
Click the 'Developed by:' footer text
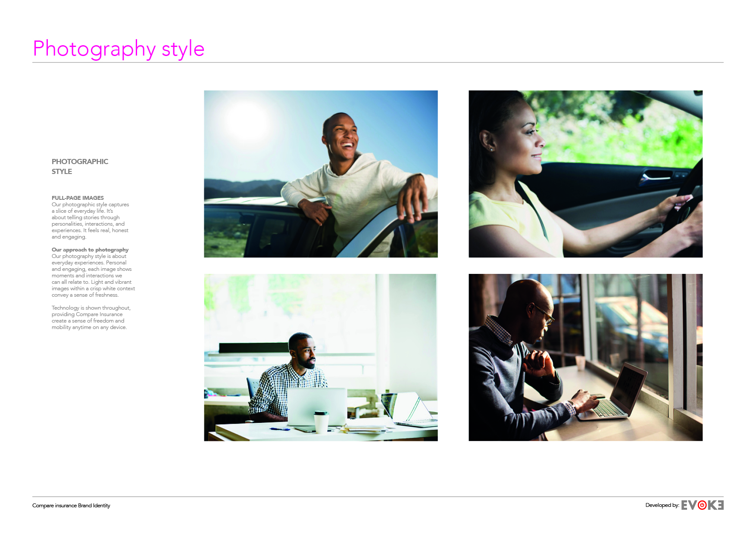tap(662, 505)
